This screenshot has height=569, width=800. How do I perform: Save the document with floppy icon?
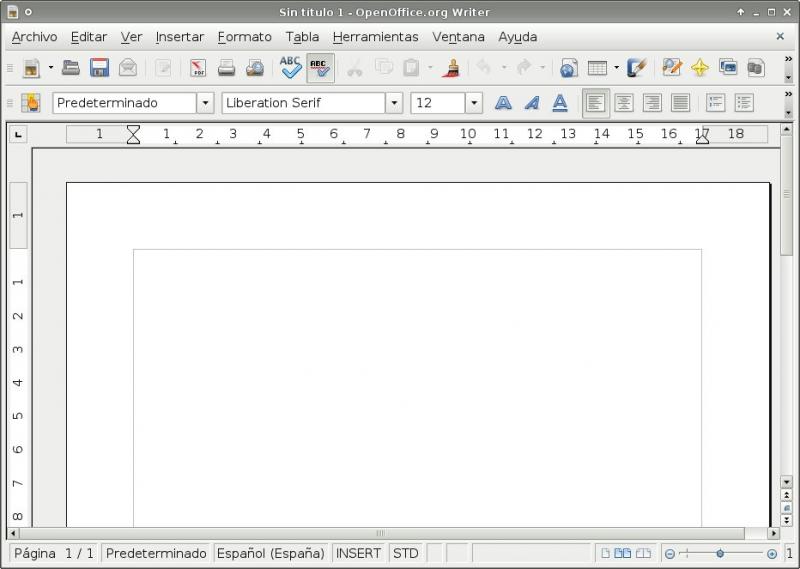tap(99, 68)
